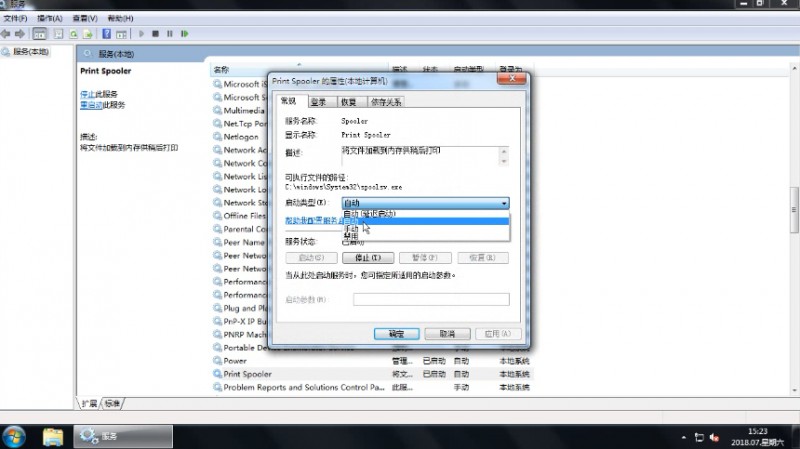Screen dimensions: 800x449
Task: Switch to the 扩展 view tab at the bottom
Action: point(89,404)
